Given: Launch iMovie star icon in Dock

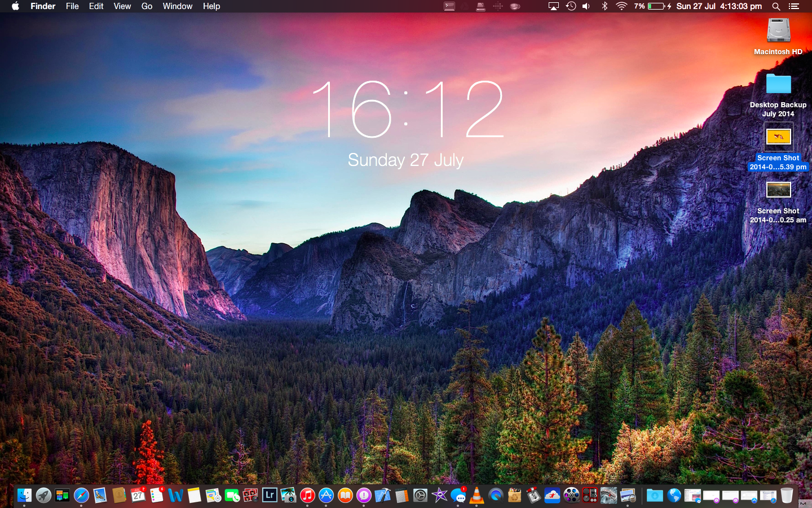Looking at the screenshot, I should click(439, 496).
